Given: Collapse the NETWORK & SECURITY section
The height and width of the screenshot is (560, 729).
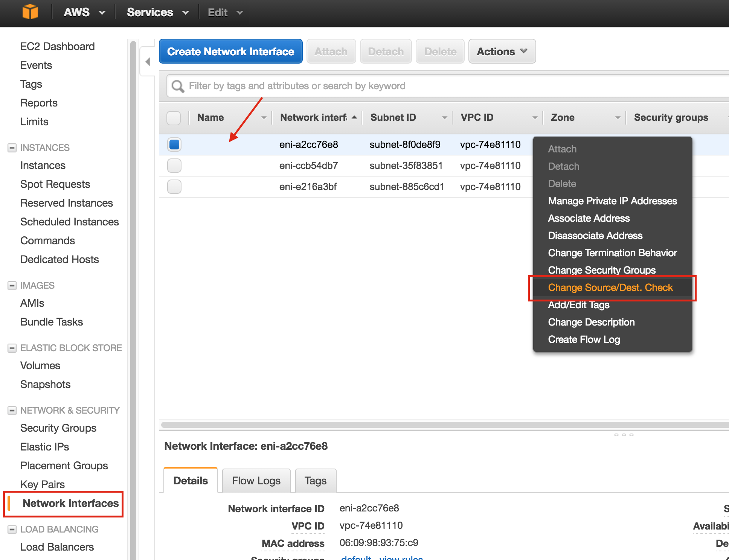Looking at the screenshot, I should point(12,410).
